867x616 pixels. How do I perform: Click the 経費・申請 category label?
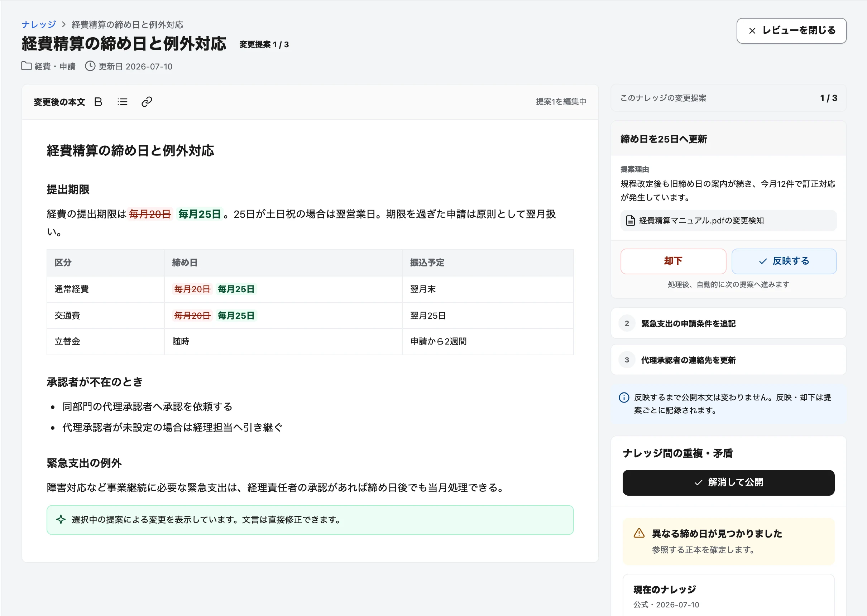(x=55, y=66)
